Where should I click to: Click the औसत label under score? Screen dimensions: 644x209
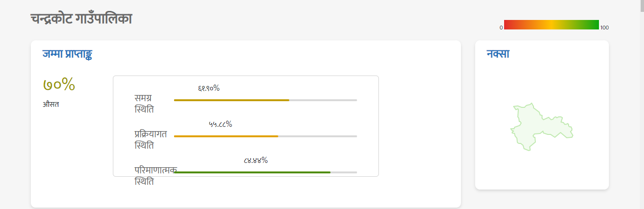tap(51, 104)
